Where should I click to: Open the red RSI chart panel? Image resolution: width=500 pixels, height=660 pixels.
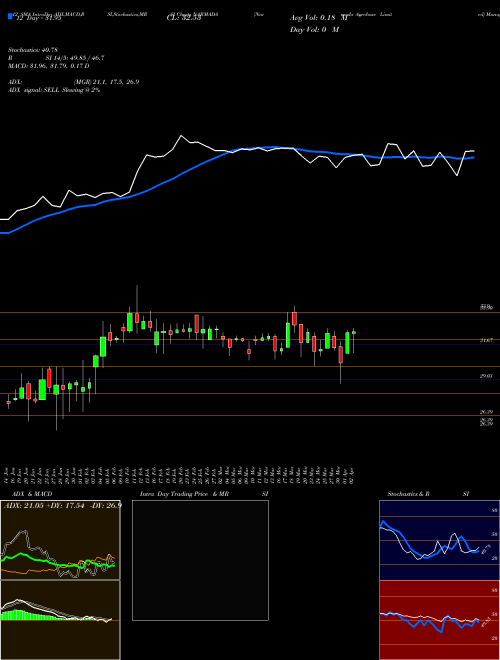tap(439, 620)
